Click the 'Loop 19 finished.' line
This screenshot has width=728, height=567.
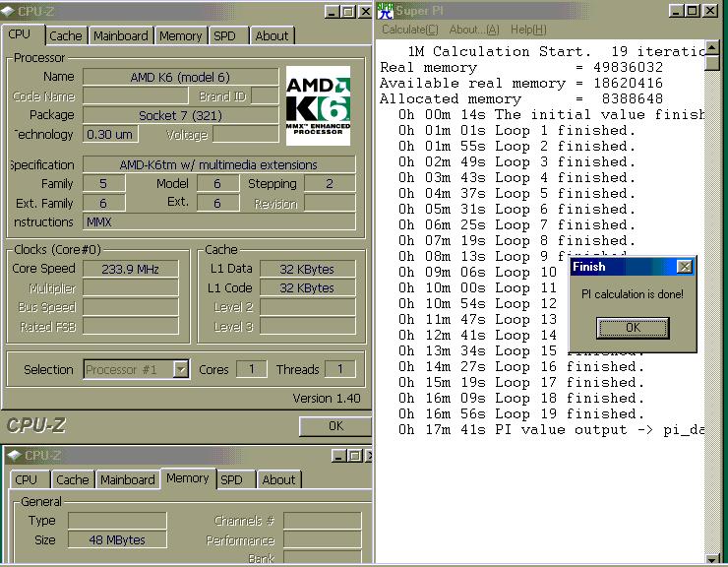[521, 414]
